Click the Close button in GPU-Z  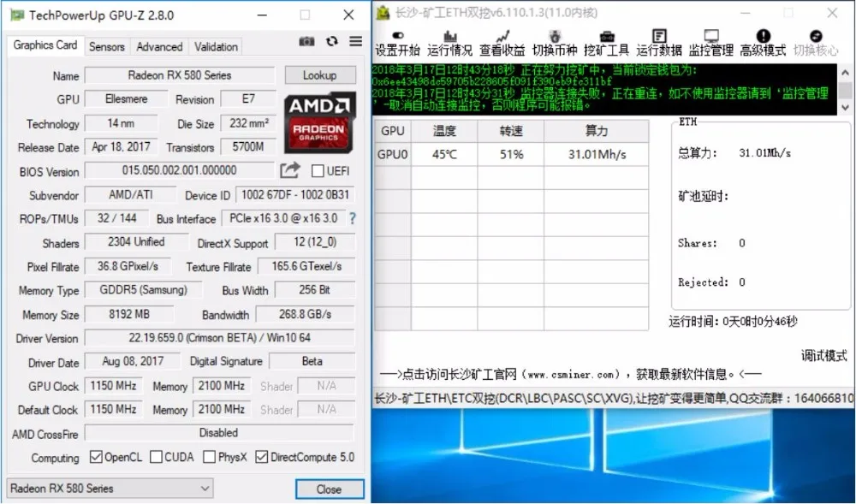point(330,489)
